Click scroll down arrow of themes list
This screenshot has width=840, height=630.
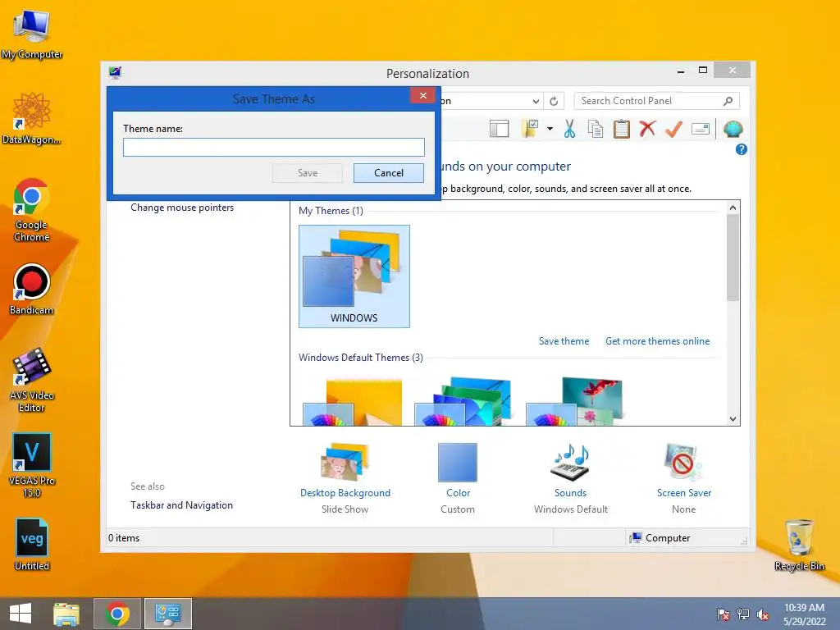[x=733, y=419]
